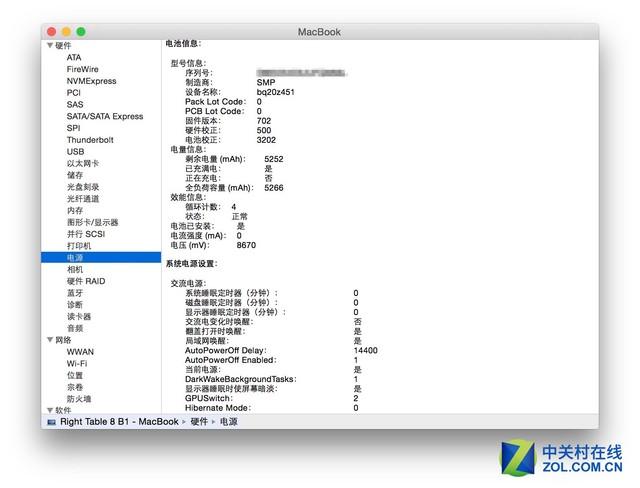Viewport: 640px width, 488px height.
Task: Click the DarkWakeBackgroundTasks label
Action: tap(240, 379)
